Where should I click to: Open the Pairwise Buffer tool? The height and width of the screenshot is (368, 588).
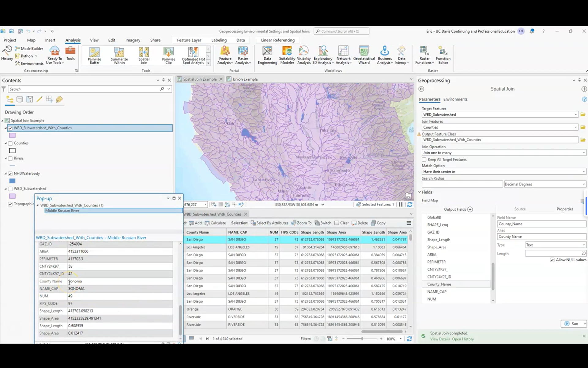(94, 56)
